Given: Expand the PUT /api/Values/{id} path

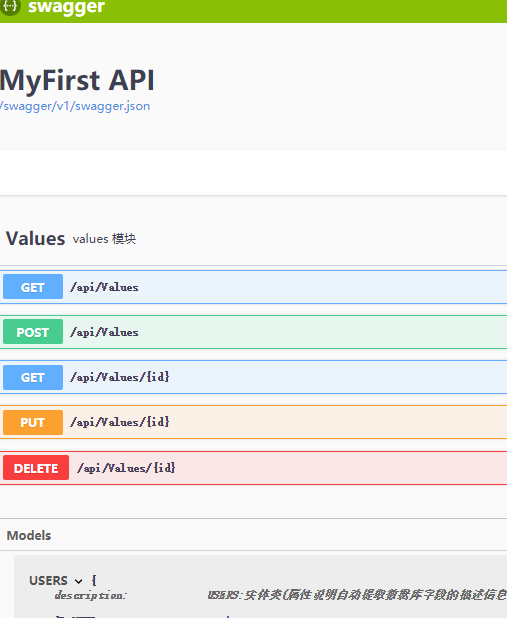Looking at the screenshot, I should click(x=120, y=422).
